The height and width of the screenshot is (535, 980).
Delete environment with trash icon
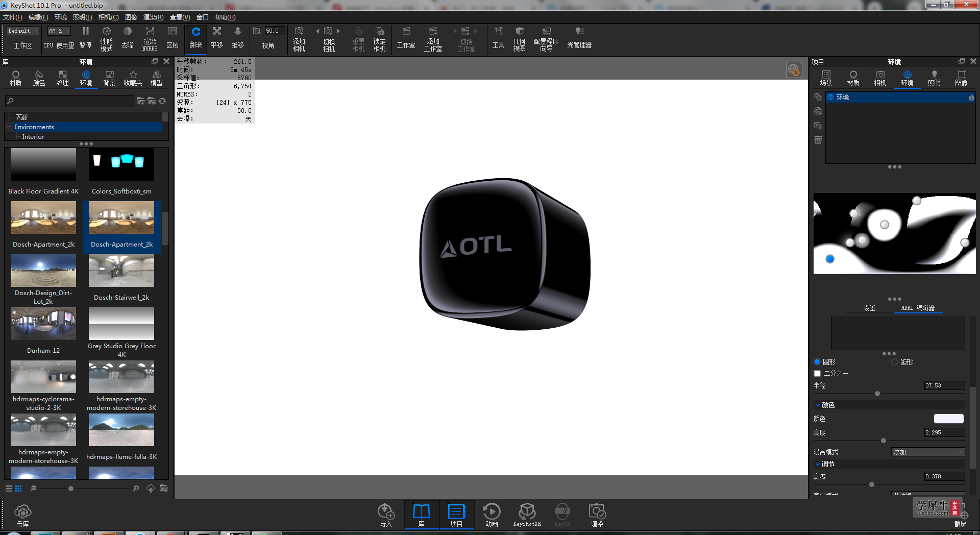[x=818, y=140]
